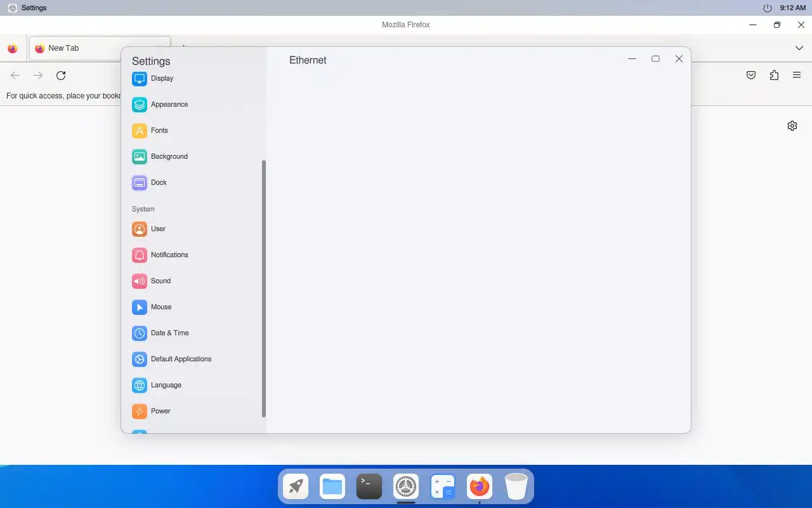
Task: Minimize the Settings window
Action: [632, 59]
